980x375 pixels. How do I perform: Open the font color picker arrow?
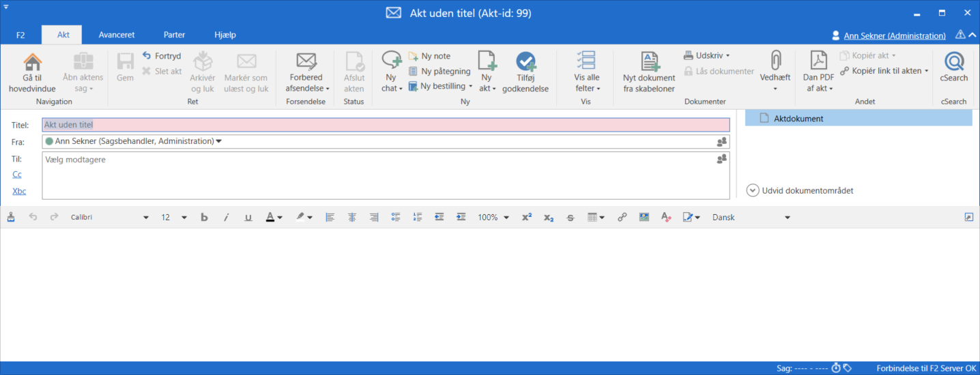coord(280,217)
